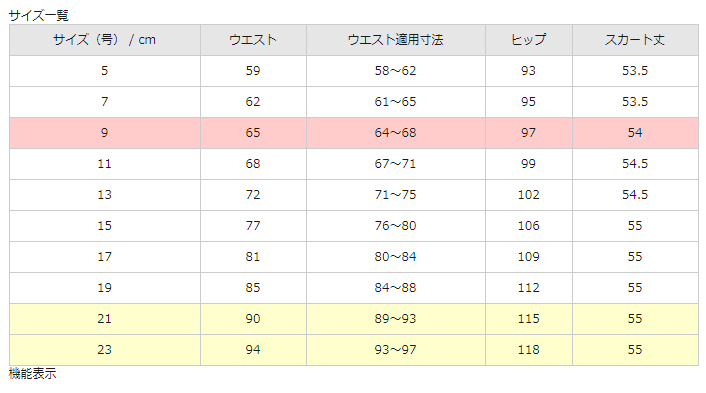
Task: Click the ウエスト適用寸法 header cell
Action: 396,40
